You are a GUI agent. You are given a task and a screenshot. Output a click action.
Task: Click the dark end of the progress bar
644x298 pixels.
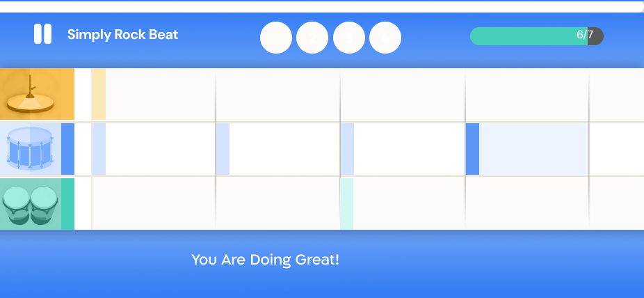tap(595, 36)
